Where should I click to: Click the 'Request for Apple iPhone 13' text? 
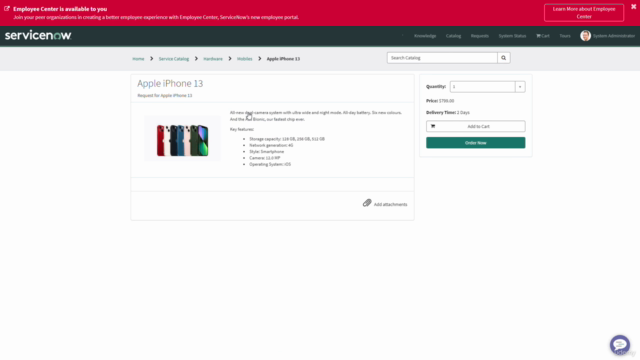tap(164, 96)
